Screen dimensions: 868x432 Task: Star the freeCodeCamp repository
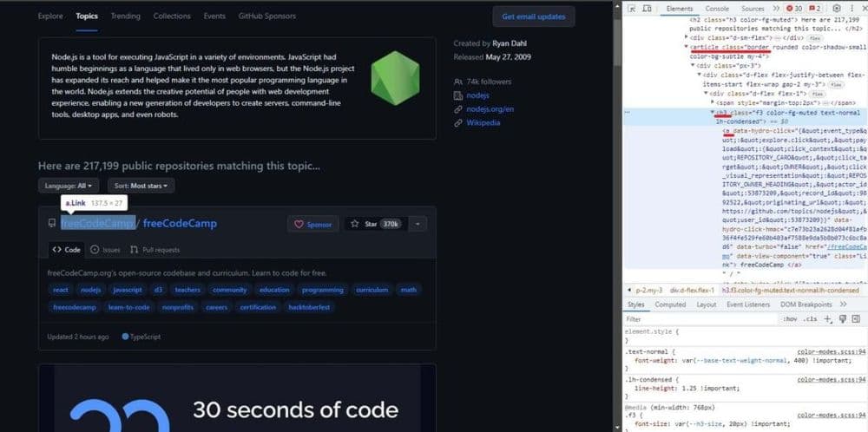pyautogui.click(x=375, y=224)
